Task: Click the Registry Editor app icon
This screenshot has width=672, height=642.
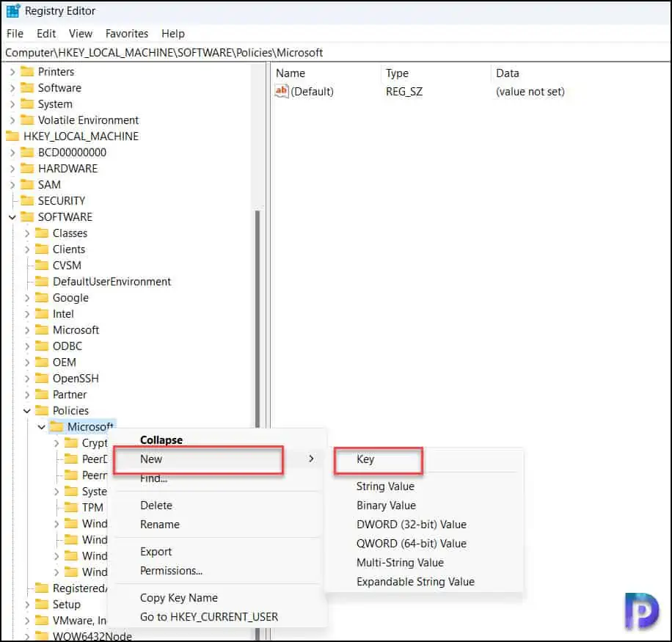Action: pos(13,11)
